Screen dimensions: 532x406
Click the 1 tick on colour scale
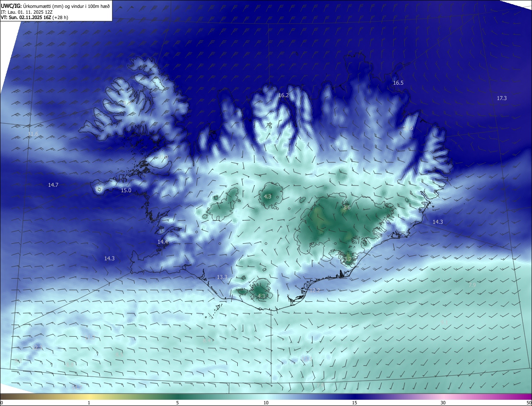[89, 403]
